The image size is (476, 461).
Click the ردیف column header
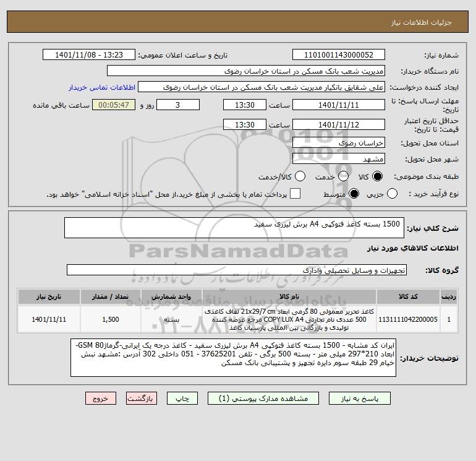click(x=449, y=296)
